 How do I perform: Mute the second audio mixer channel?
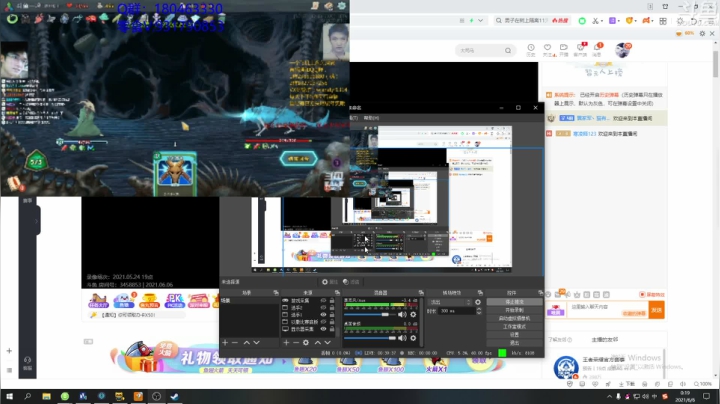[x=402, y=338]
